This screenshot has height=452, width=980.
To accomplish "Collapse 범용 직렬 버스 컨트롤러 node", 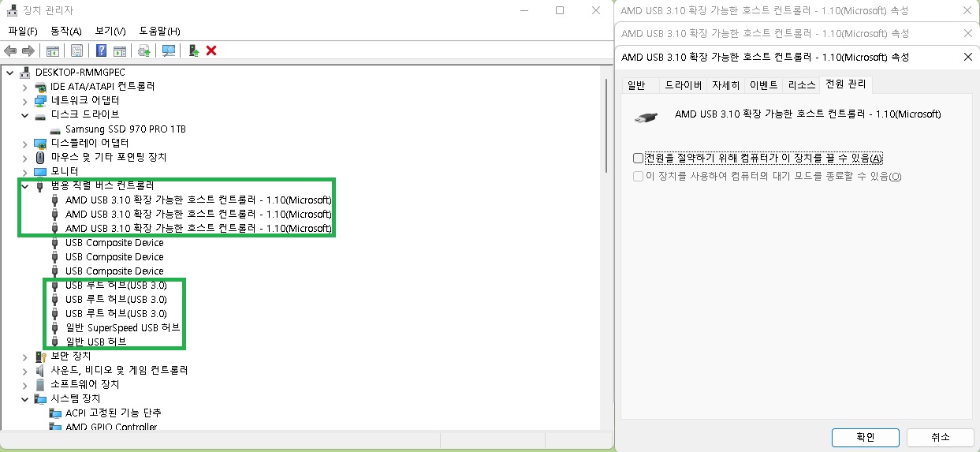I will click(x=24, y=186).
